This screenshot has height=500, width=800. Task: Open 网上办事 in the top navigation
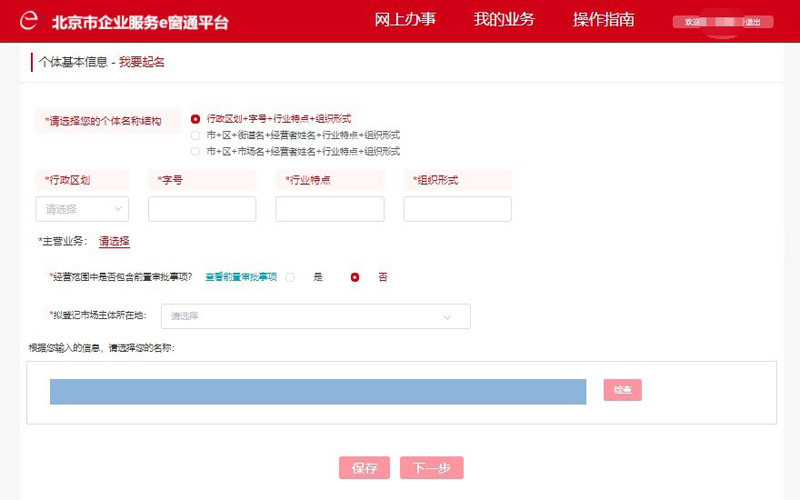click(x=405, y=20)
